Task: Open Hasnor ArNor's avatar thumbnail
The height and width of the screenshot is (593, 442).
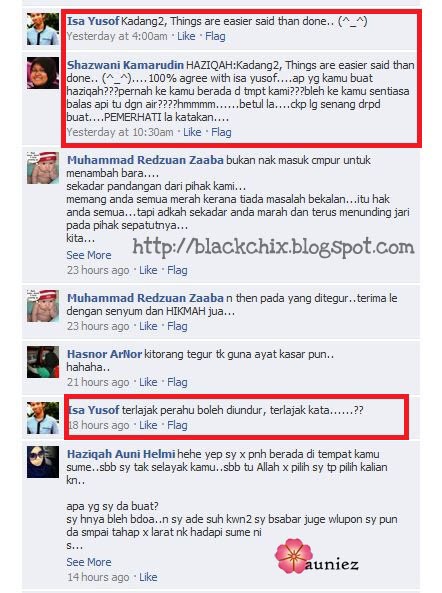Action: point(43,362)
